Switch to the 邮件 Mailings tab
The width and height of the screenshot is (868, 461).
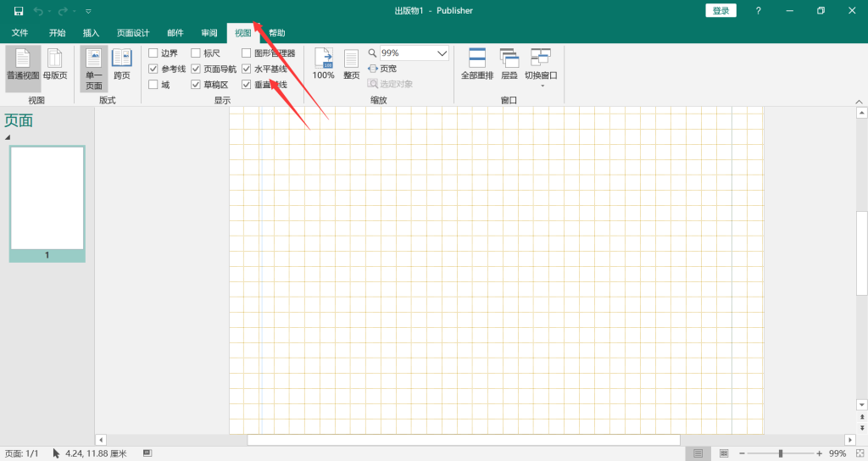[x=175, y=33]
